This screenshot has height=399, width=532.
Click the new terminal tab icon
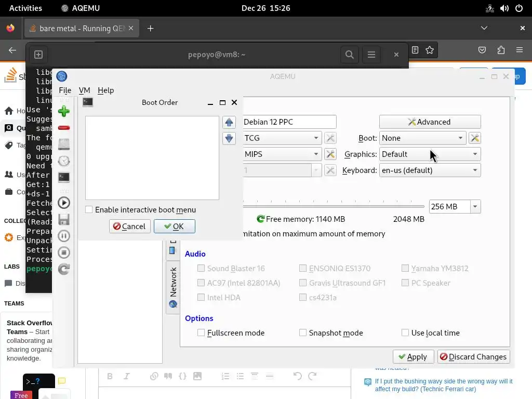[x=38, y=54]
